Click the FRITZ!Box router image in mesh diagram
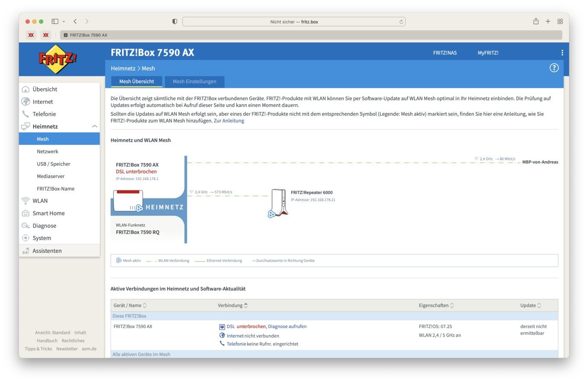The height and width of the screenshot is (383, 588). click(128, 201)
